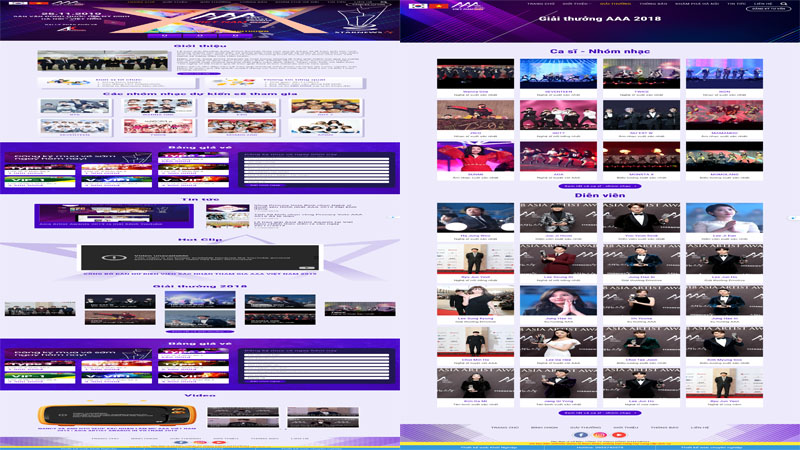The image size is (800, 450).
Task: Click the AAA logo on right page header
Action: 468,6
